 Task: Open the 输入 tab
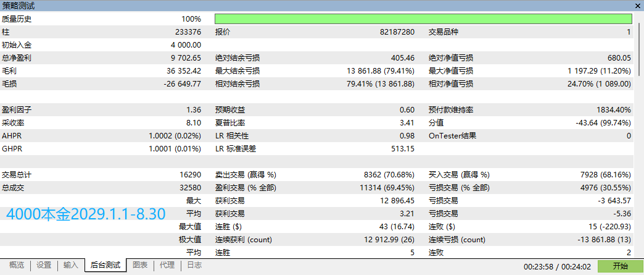[71, 265]
